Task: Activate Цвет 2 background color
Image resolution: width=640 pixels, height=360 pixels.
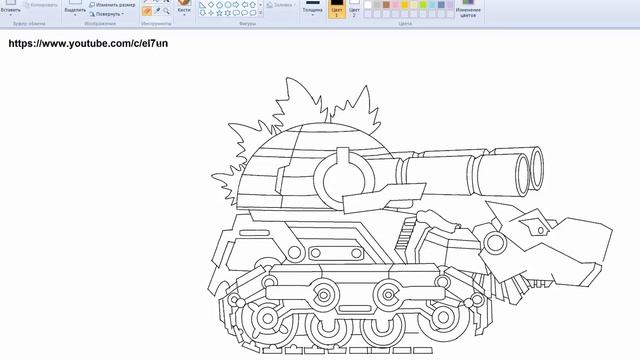Action: pyautogui.click(x=354, y=9)
